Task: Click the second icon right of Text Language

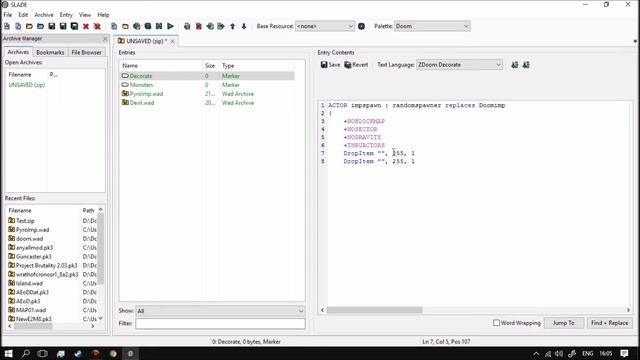Action: [526, 65]
